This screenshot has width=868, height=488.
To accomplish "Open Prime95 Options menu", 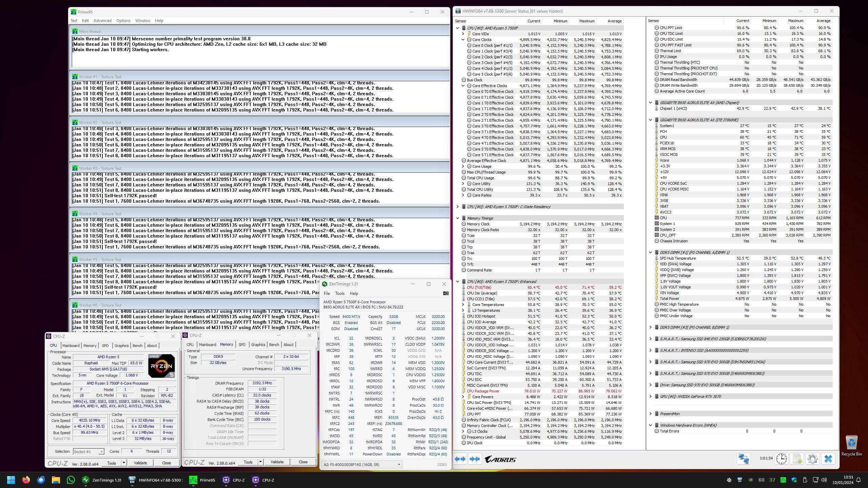I will [x=123, y=21].
